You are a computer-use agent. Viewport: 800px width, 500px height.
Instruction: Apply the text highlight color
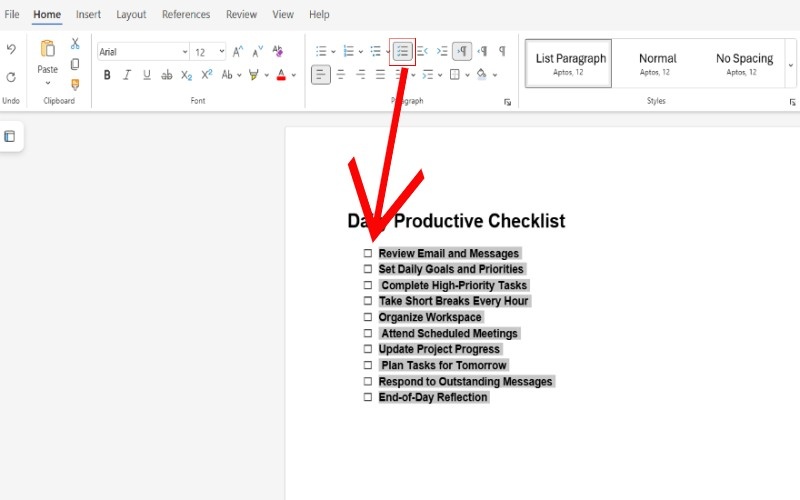click(254, 75)
